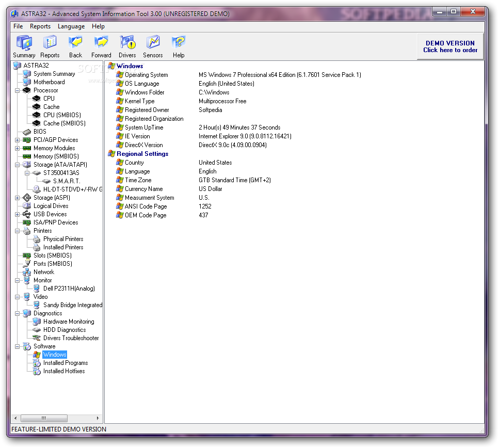Screen dimensions: 499x448
Task: Click the Motherboard tree icon
Action: [27, 82]
